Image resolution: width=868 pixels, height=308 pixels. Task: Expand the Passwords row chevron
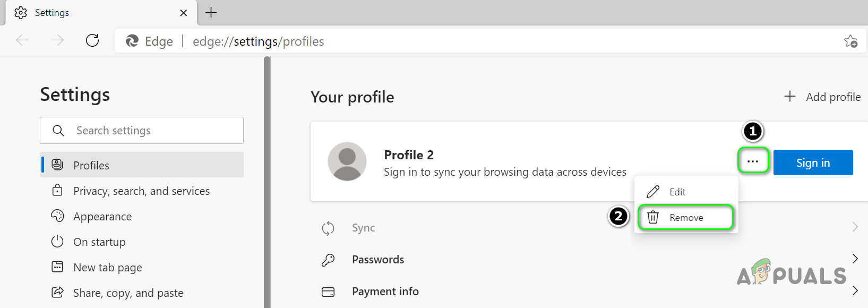pos(855,259)
